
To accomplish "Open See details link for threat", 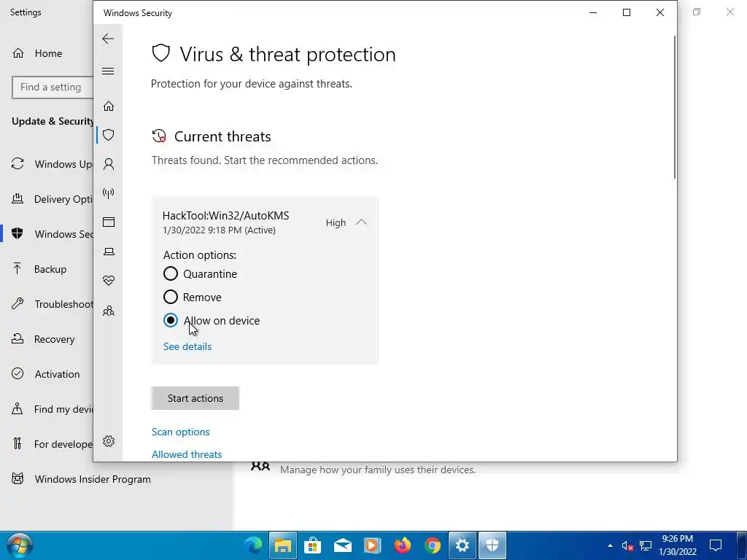I will pyautogui.click(x=187, y=346).
